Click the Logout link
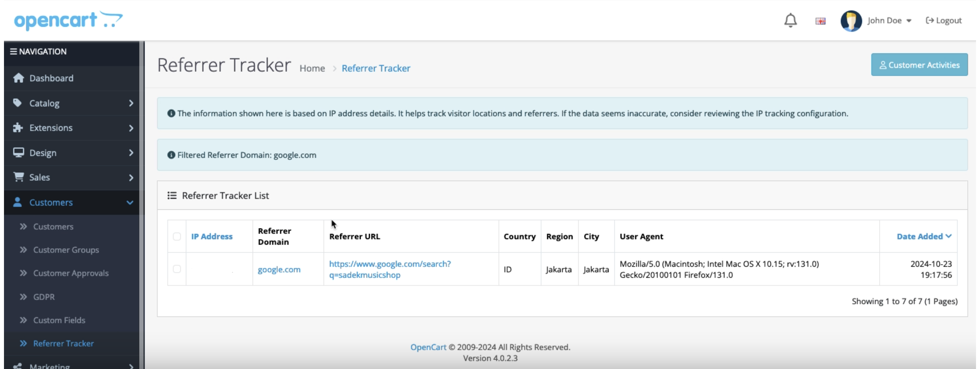Screen dimensions: 980x369 (944, 20)
